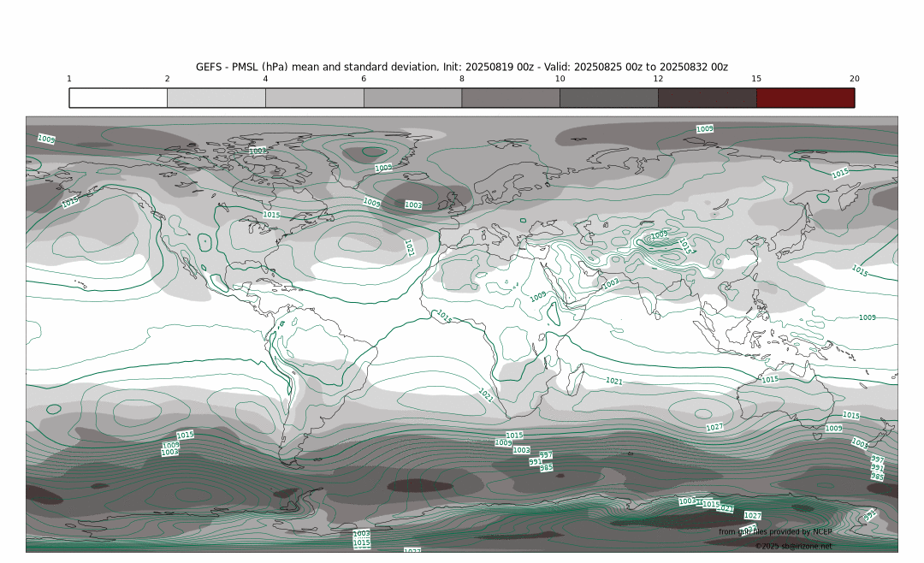Image resolution: width=924 pixels, height=563 pixels.
Task: Click the 1021 contour label in North Atlantic
Action: point(409,248)
